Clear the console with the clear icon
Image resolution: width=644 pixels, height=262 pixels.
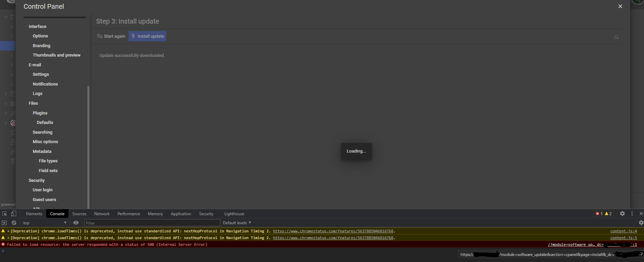14,223
